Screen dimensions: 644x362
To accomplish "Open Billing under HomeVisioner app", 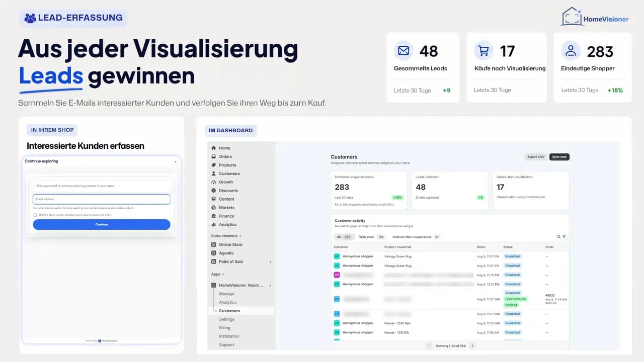I will tap(224, 328).
